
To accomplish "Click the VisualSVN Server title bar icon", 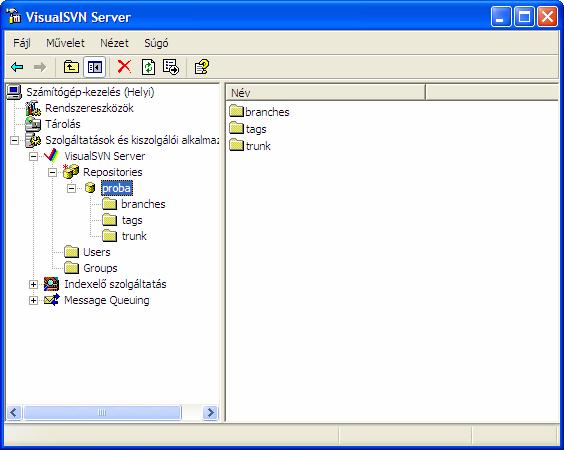I will 14,17.
